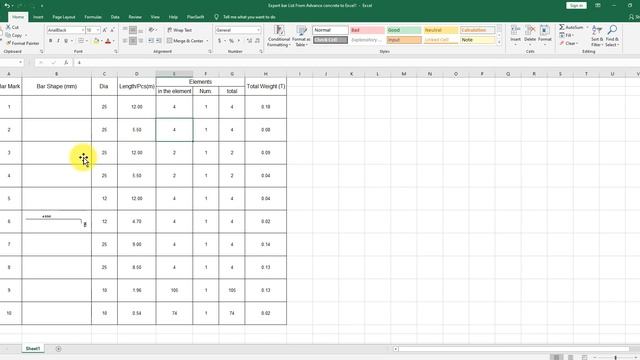Open the Clear options
Viewport: 640px width, 360px height.
[568, 43]
